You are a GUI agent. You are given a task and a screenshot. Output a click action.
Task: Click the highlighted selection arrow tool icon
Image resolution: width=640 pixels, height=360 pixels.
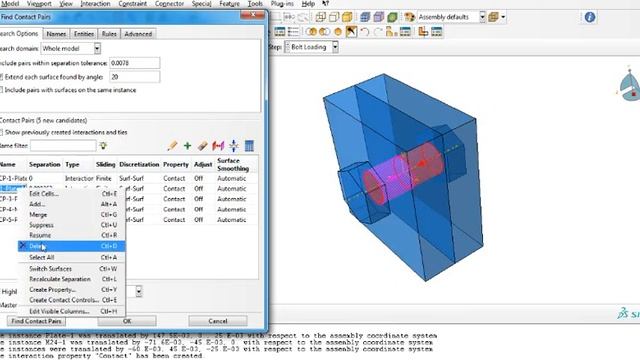[351, 31]
